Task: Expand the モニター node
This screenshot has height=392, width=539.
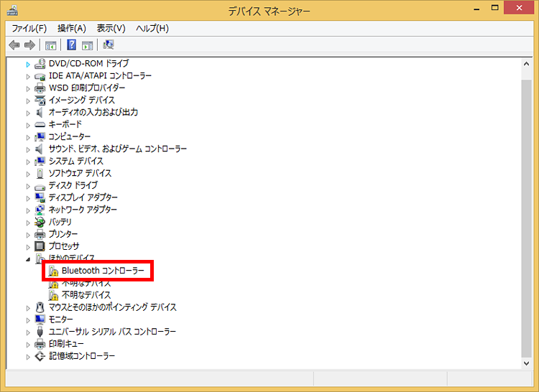Action: tap(28, 320)
